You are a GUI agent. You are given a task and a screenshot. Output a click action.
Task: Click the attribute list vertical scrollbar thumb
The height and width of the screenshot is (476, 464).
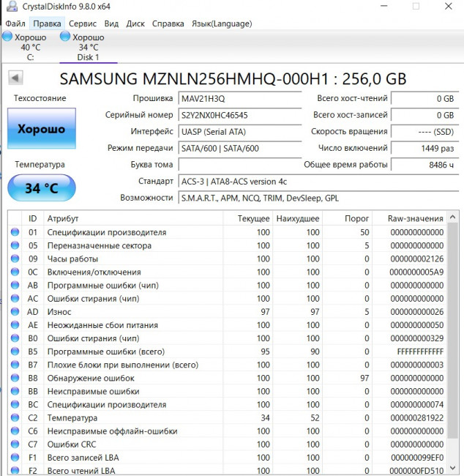pyautogui.click(x=452, y=330)
